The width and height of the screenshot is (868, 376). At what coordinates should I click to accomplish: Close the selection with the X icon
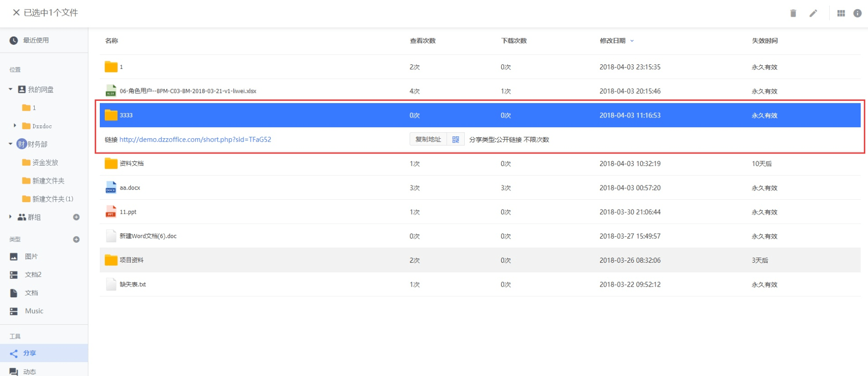pyautogui.click(x=16, y=12)
